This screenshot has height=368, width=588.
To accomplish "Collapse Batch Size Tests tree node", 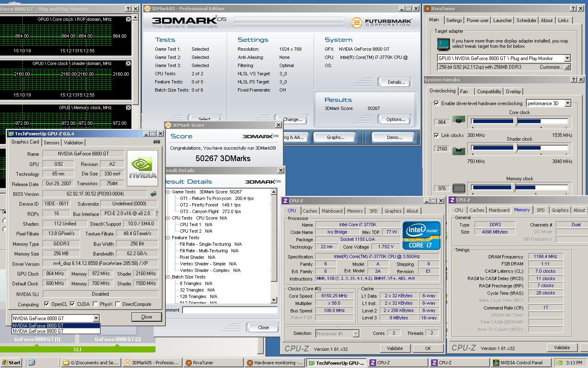I will tap(168, 277).
